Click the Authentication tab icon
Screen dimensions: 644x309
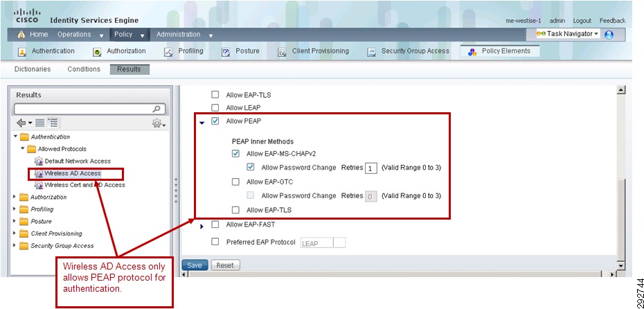pyautogui.click(x=23, y=52)
